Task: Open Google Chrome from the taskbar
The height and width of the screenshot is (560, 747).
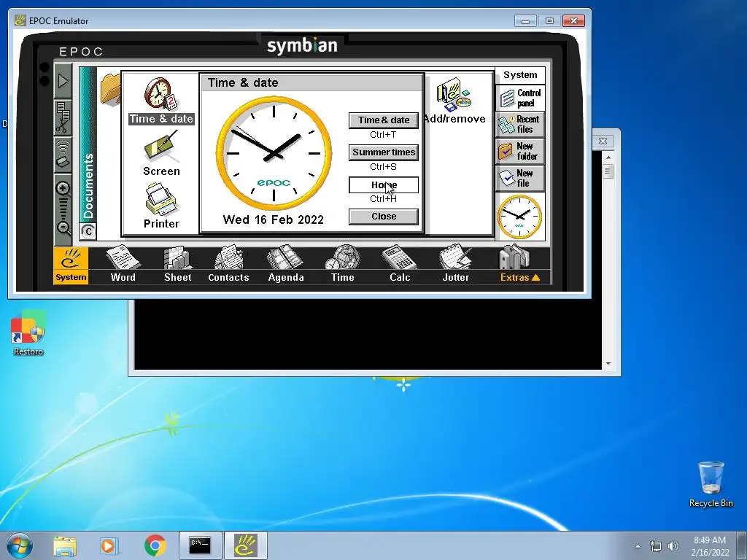Action: coord(155,545)
